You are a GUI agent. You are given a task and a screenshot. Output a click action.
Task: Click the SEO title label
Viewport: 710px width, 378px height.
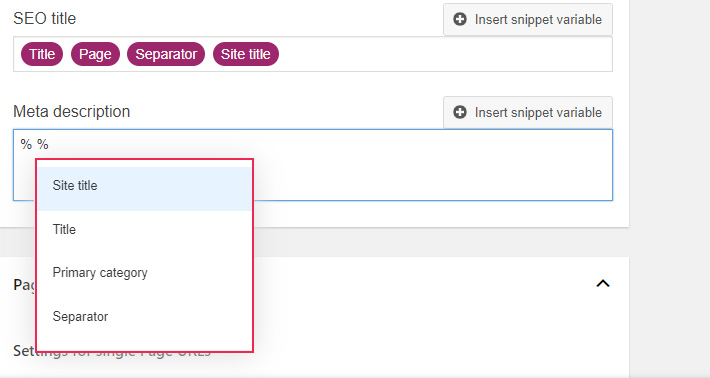(x=44, y=19)
